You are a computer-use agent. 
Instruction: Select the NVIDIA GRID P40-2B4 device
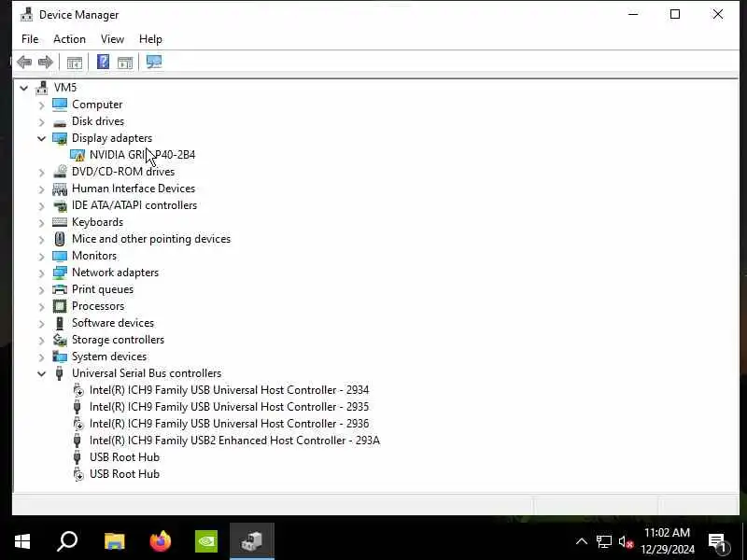point(142,155)
